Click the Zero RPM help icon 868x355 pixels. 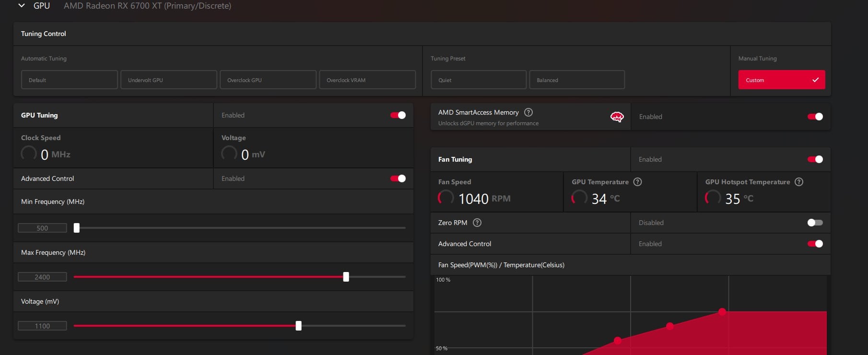(477, 223)
